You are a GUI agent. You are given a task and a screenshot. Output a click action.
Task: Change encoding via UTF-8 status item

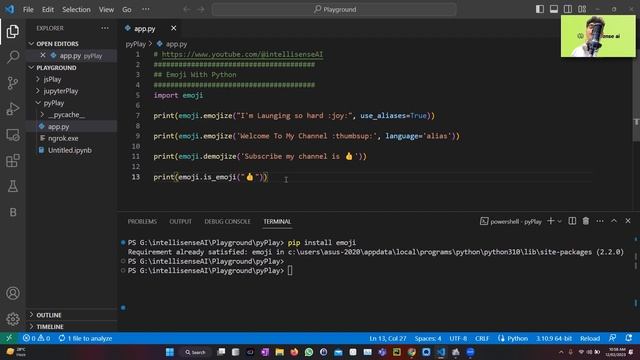tap(458, 338)
